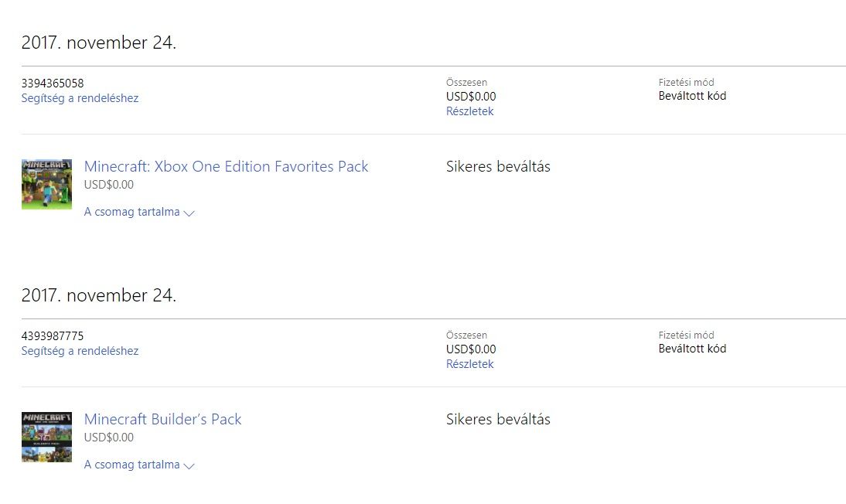
Task: Click order number 3394365058
Action: pos(53,83)
